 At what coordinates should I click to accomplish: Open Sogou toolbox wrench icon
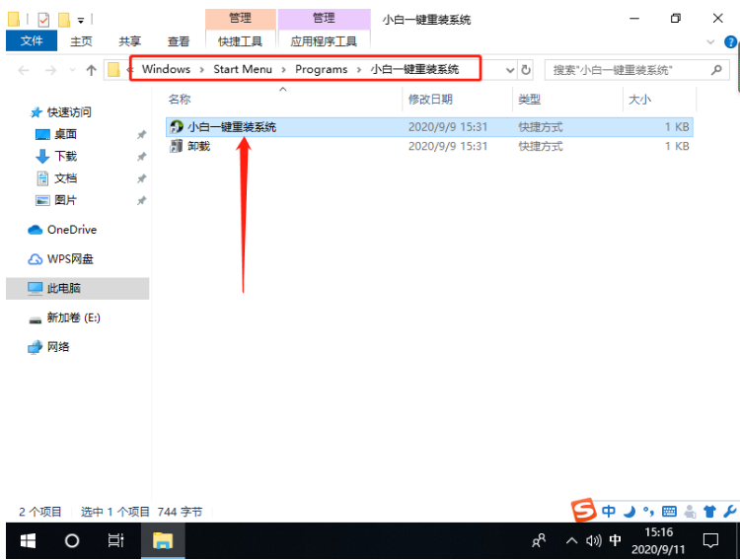pos(729,512)
